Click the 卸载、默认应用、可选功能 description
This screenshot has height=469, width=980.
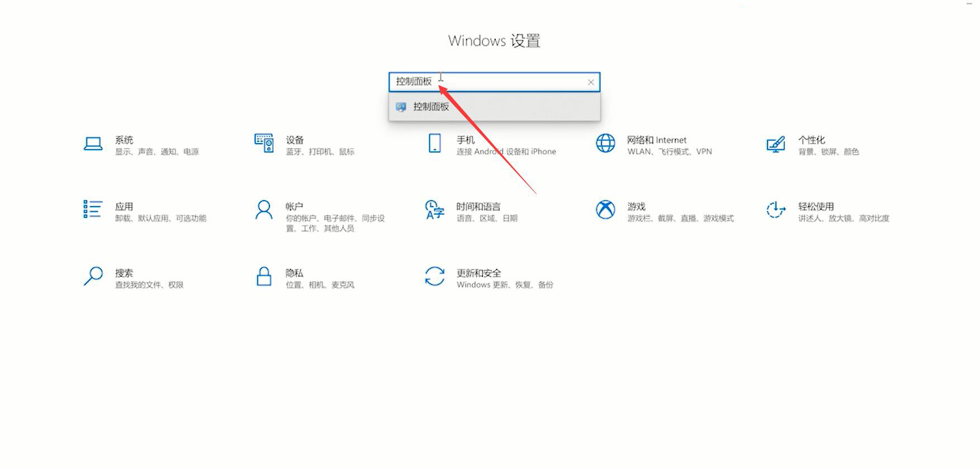[160, 218]
